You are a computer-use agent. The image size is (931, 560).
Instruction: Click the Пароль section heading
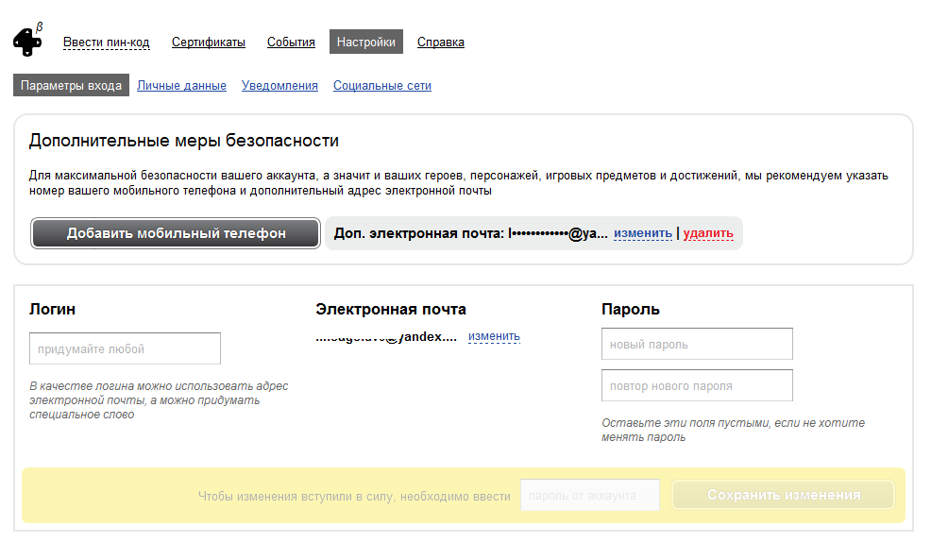coord(631,310)
